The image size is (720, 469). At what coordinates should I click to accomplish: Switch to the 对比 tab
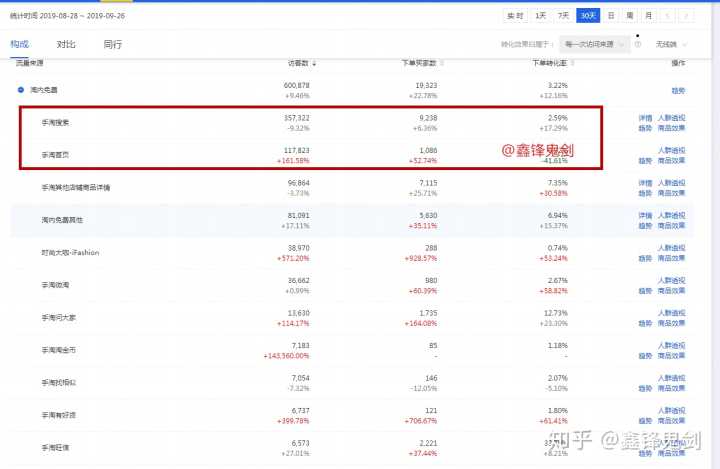pos(66,45)
